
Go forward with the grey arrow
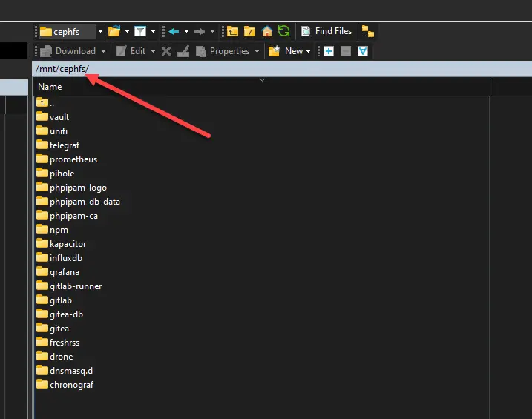pyautogui.click(x=200, y=32)
